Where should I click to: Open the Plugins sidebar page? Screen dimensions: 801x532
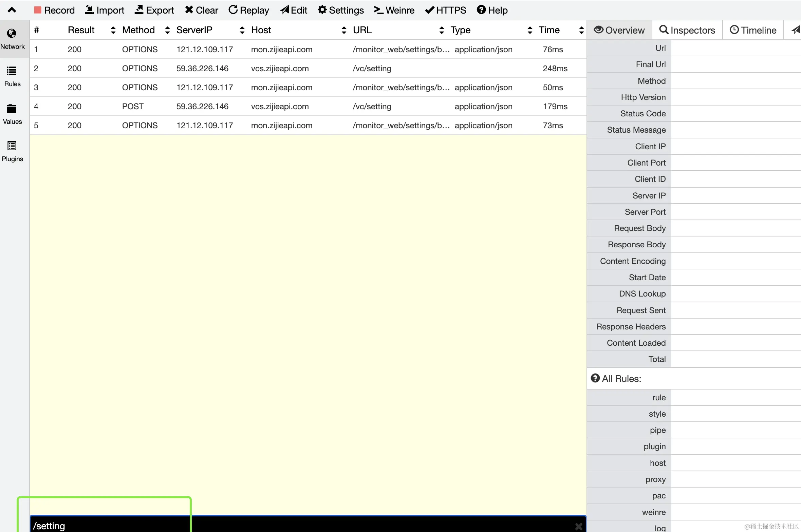12,151
